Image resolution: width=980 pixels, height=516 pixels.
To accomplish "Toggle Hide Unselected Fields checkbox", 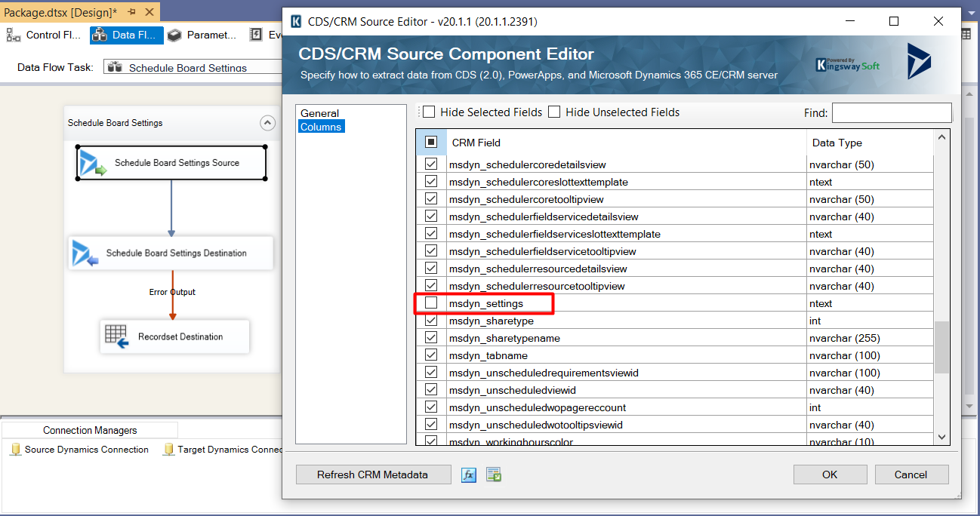I will pos(554,112).
